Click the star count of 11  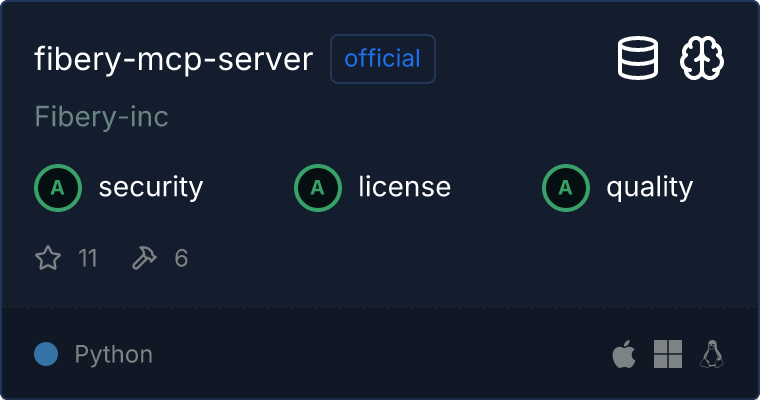(x=88, y=259)
